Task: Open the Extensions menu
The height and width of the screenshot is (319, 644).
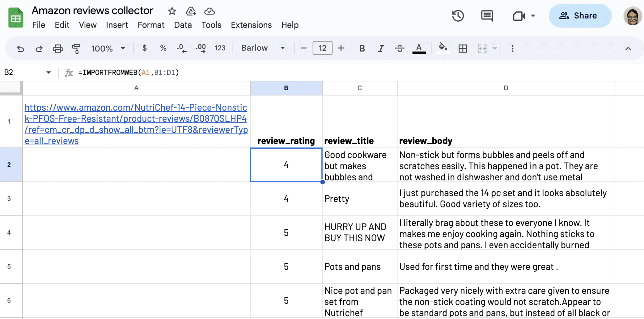Action: (x=251, y=25)
